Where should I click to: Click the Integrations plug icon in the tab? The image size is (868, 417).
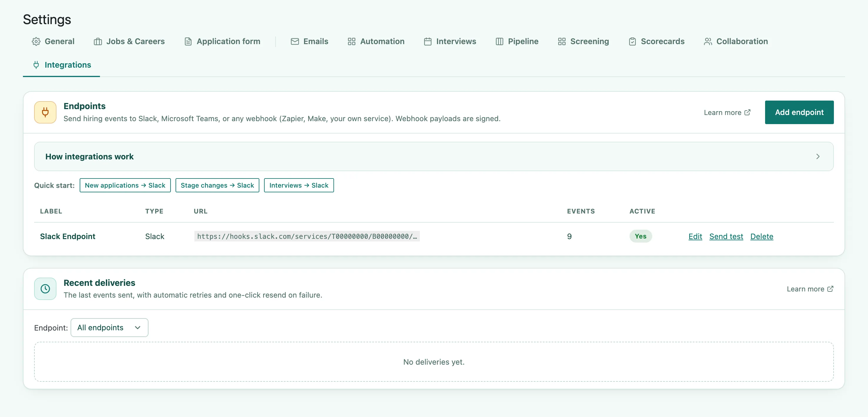tap(36, 65)
